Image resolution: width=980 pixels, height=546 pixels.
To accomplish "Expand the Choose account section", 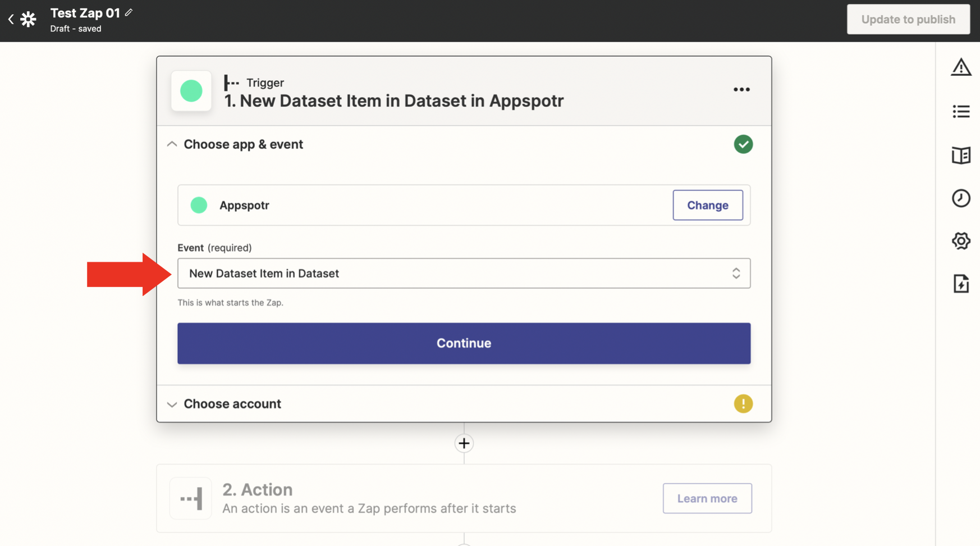I will click(172, 404).
